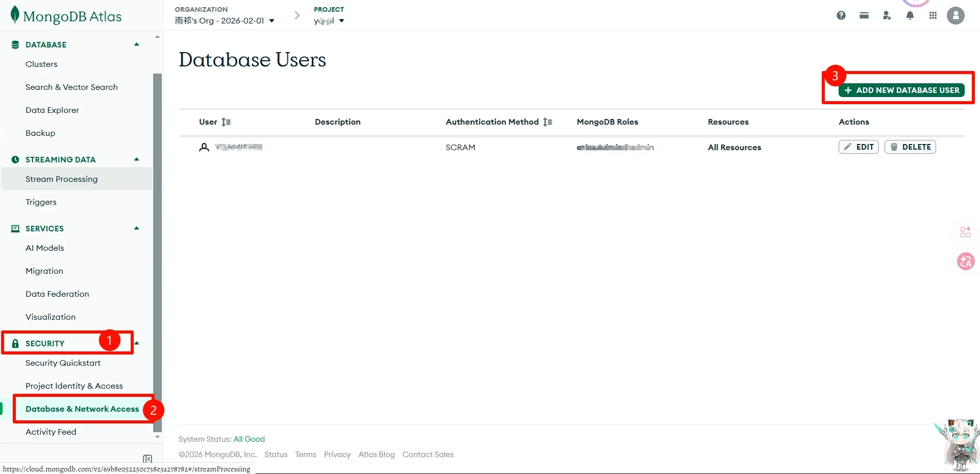Go to Data Explorer

click(x=52, y=110)
